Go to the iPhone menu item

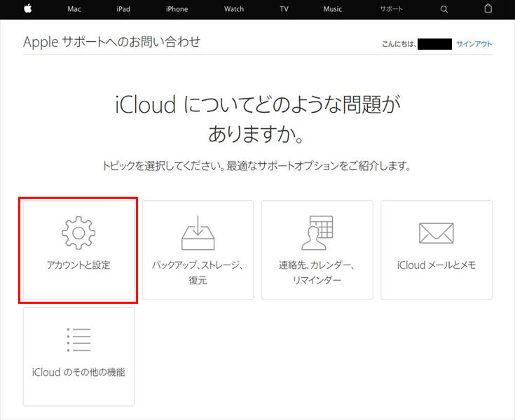click(x=177, y=9)
